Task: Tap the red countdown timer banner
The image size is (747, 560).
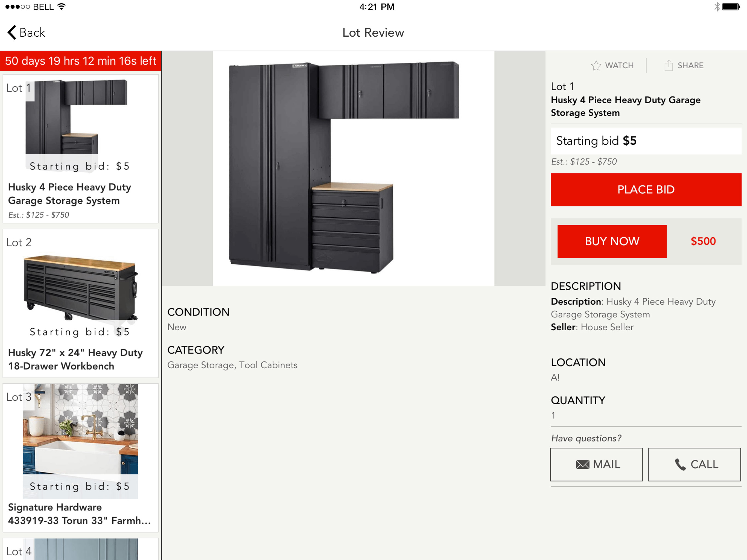Action: (x=81, y=61)
